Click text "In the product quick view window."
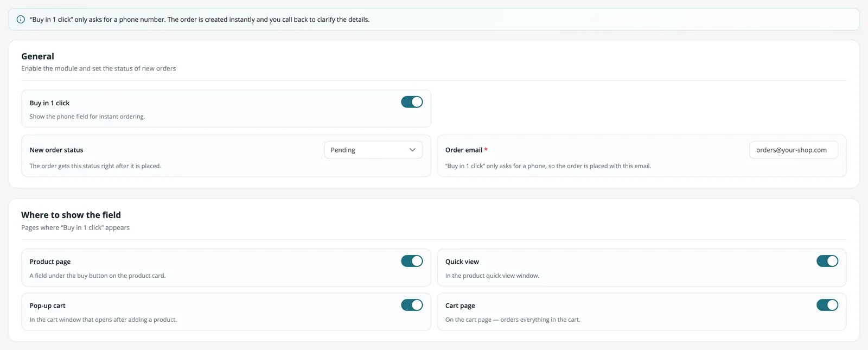868x350 pixels. 493,276
